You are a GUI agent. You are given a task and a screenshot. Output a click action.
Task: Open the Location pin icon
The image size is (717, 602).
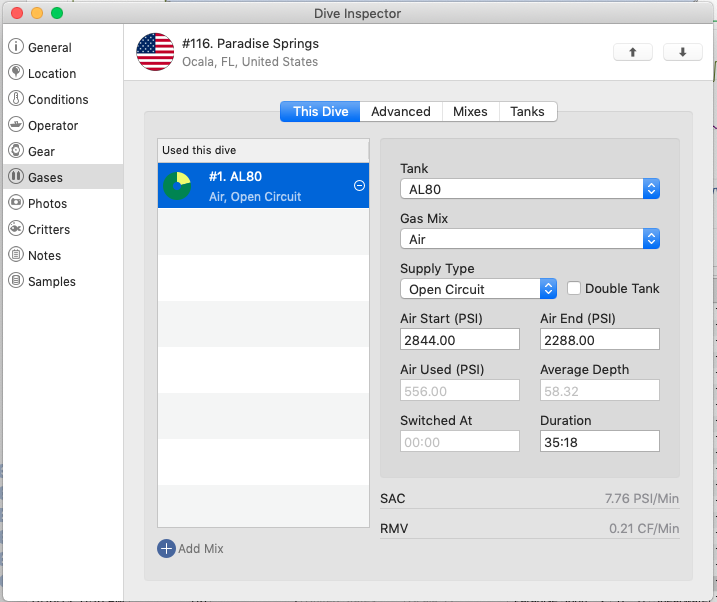pyautogui.click(x=16, y=73)
